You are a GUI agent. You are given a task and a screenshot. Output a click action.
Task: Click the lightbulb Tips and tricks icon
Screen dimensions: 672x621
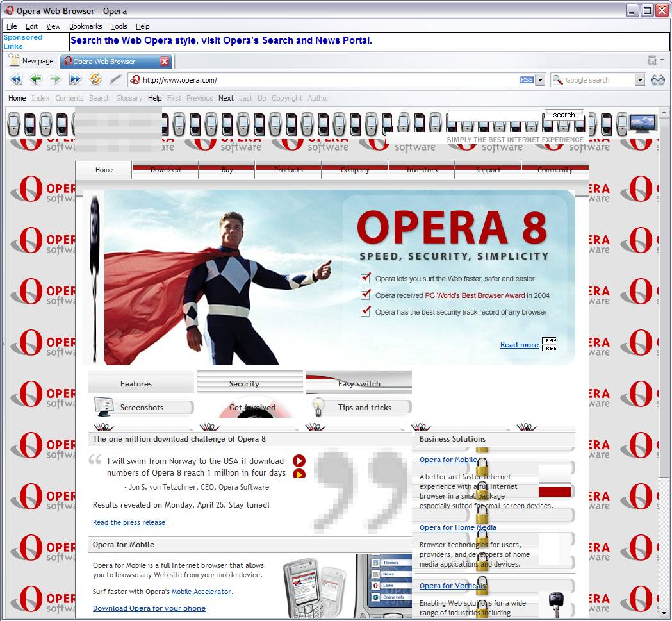[x=318, y=406]
